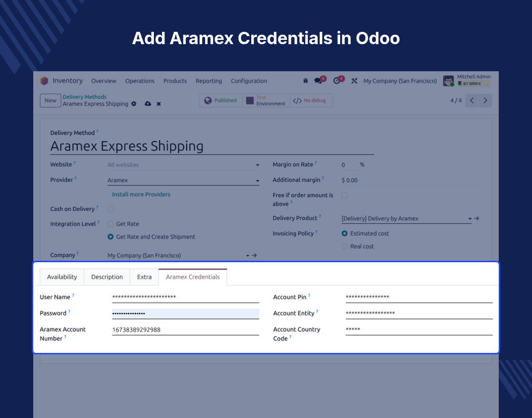Click the No debug code icon

[297, 101]
